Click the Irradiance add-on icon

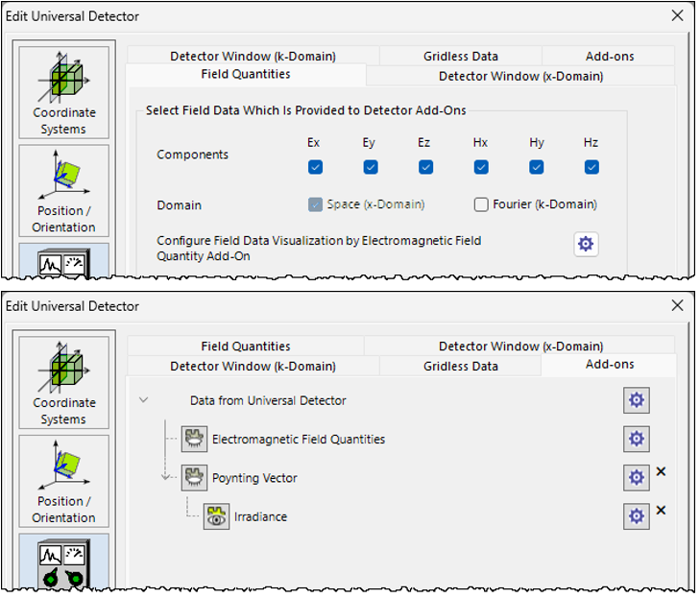coord(216,516)
